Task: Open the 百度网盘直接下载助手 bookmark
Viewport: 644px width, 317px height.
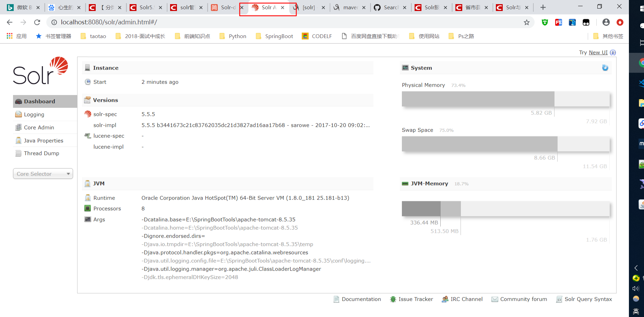Action: point(370,36)
